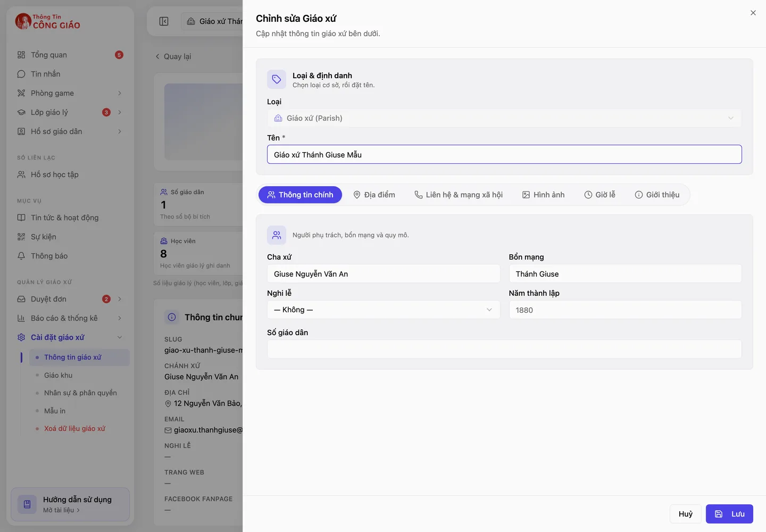This screenshot has width=766, height=532.
Task: Click the Lớp giáo lý graduation cap icon
Action: pos(21,112)
